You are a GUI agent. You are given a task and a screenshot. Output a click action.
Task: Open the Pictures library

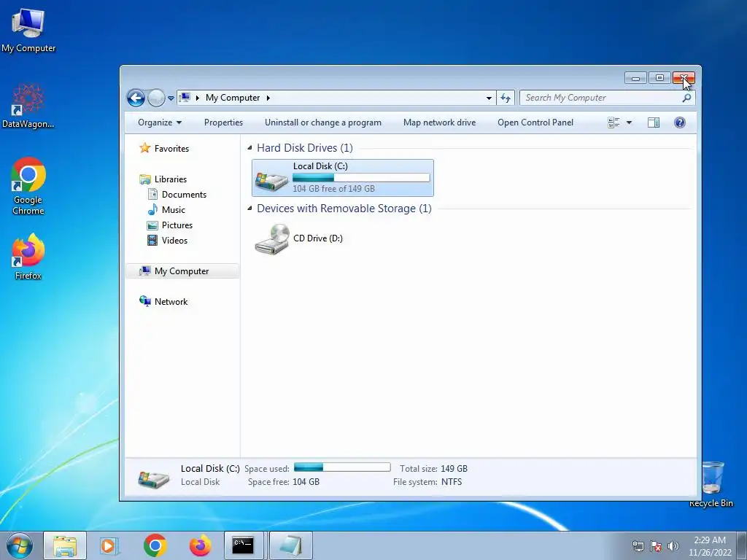170,225
